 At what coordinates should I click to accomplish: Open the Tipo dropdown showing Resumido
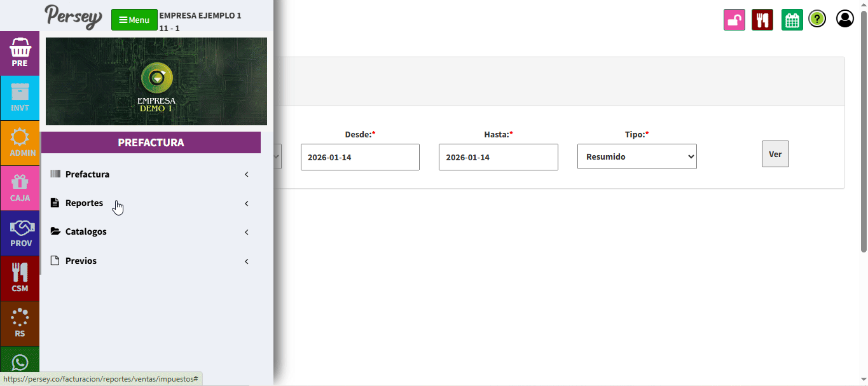click(637, 156)
